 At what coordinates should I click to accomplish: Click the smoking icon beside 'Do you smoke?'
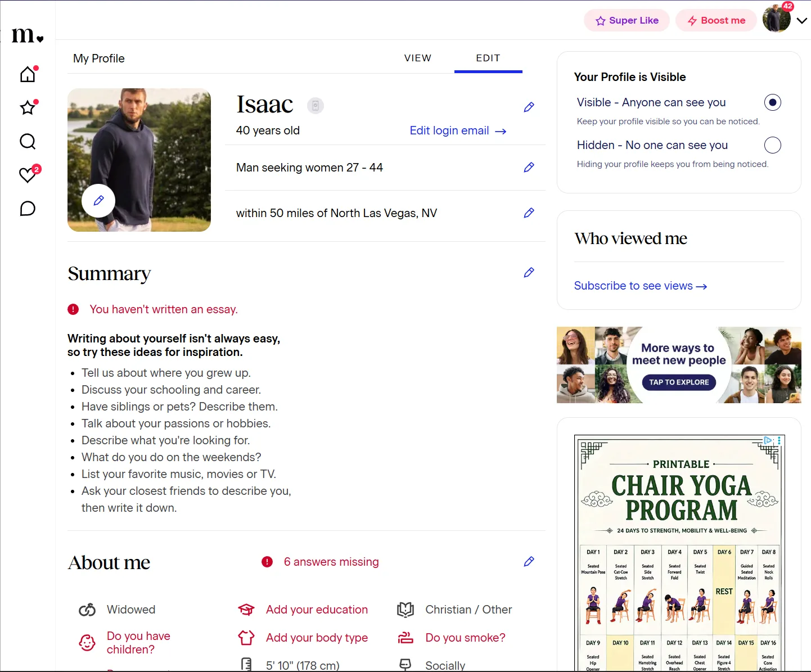click(x=405, y=638)
